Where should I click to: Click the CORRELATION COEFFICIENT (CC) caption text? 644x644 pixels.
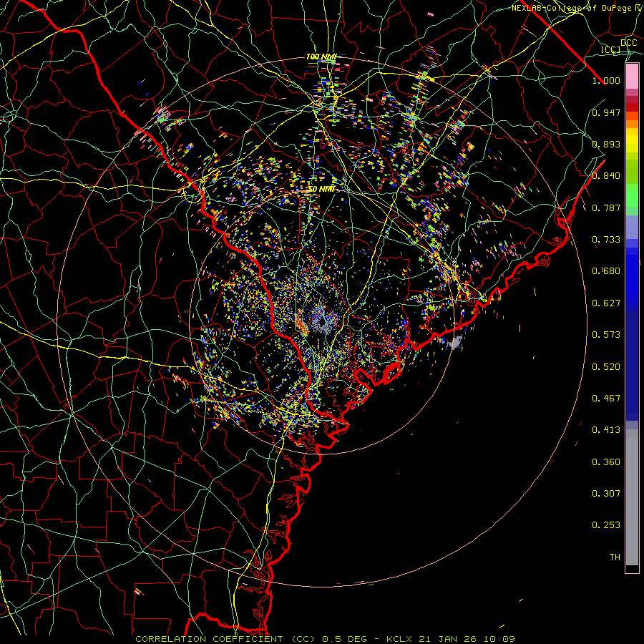click(x=225, y=639)
